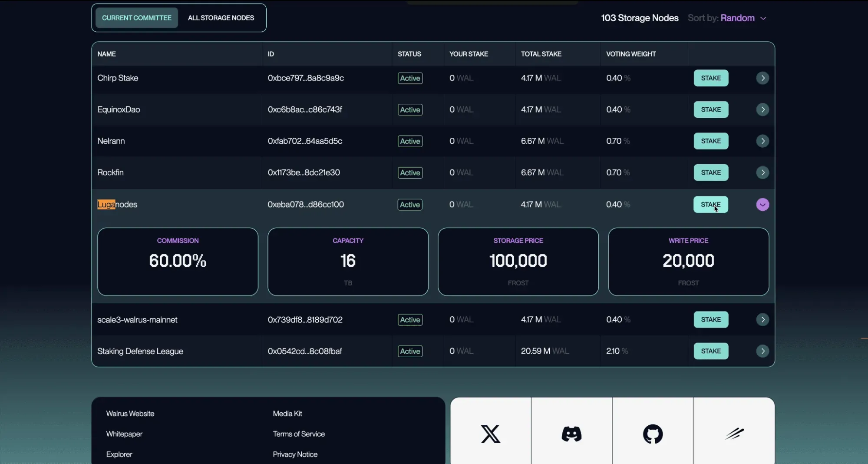Open the striped-lines logo social tile
Screen dimensions: 868x464
(x=734, y=434)
